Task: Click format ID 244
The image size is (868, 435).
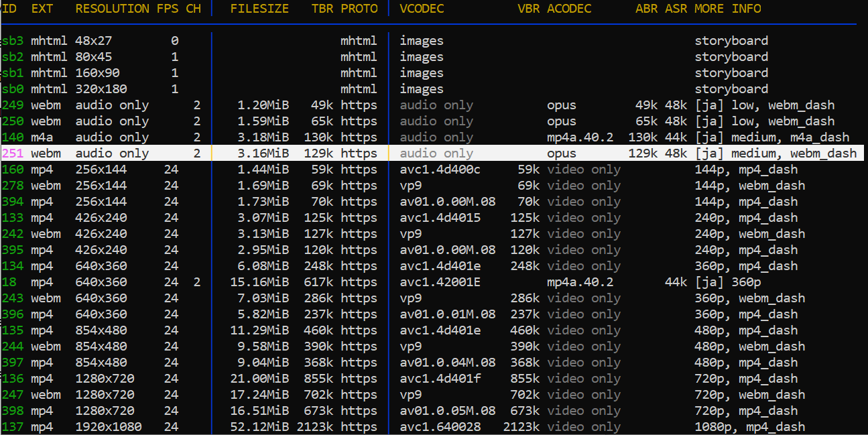Action: (x=13, y=347)
